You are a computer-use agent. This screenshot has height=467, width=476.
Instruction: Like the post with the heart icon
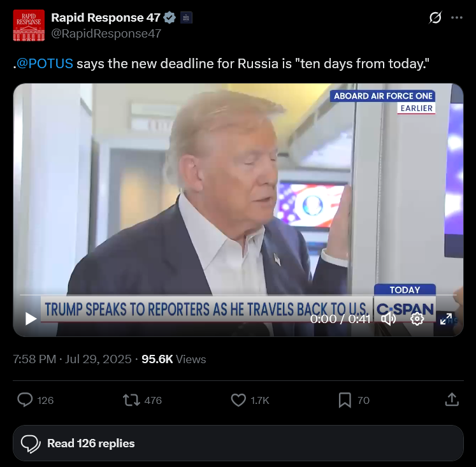[x=238, y=400]
